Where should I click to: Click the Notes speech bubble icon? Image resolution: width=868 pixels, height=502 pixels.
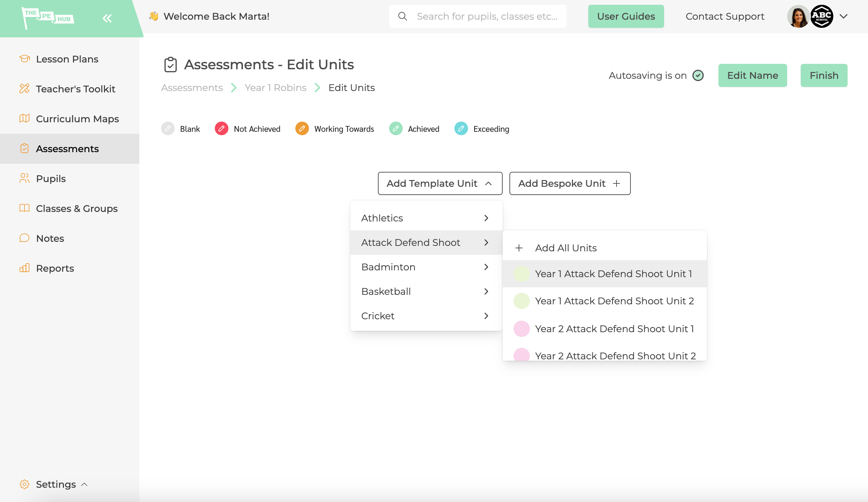click(x=24, y=238)
